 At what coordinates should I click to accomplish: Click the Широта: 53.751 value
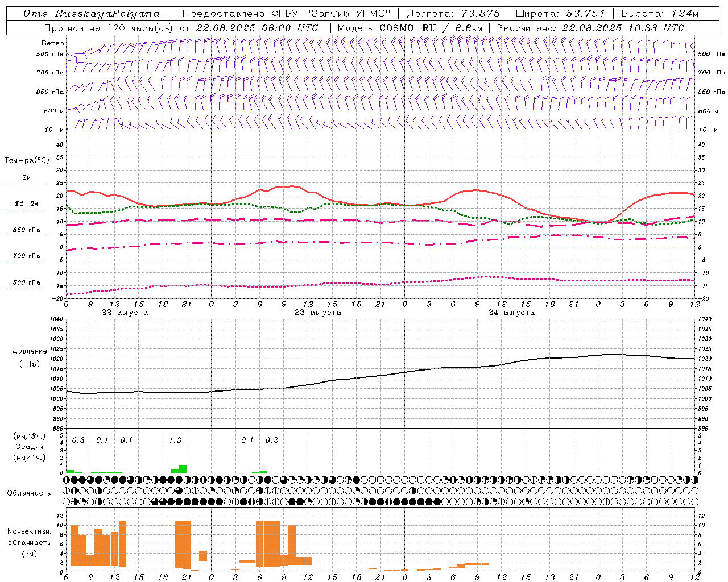click(561, 14)
